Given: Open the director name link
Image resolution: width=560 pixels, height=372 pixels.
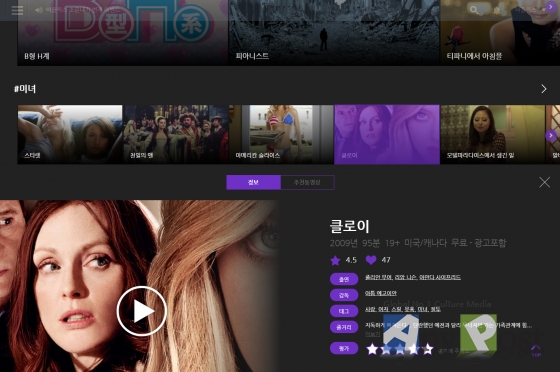Looking at the screenshot, I should pos(381,293).
